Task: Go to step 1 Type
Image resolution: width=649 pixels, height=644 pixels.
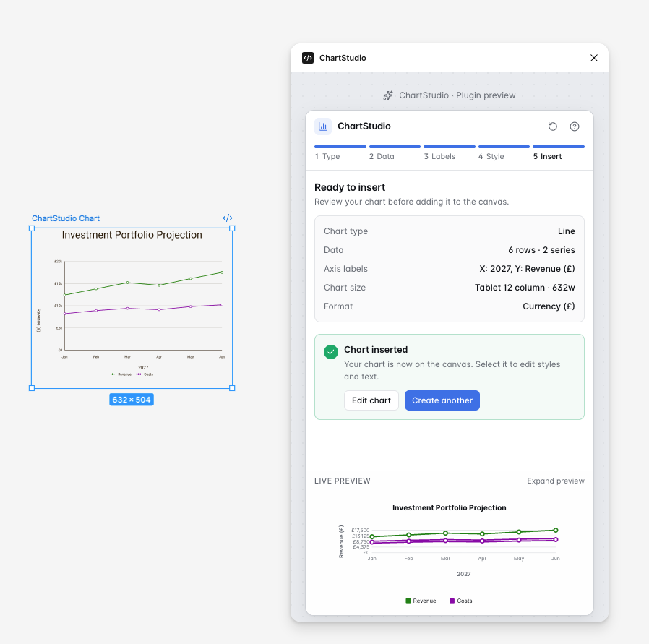Action: tap(340, 153)
